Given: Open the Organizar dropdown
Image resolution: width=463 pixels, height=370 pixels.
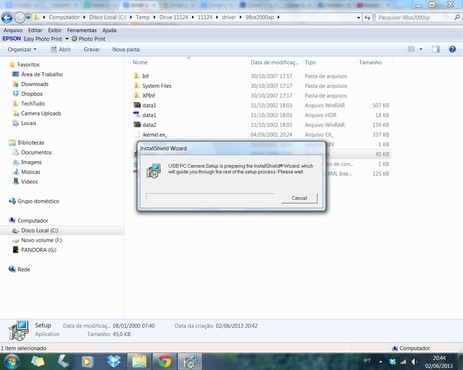Looking at the screenshot, I should coord(22,49).
